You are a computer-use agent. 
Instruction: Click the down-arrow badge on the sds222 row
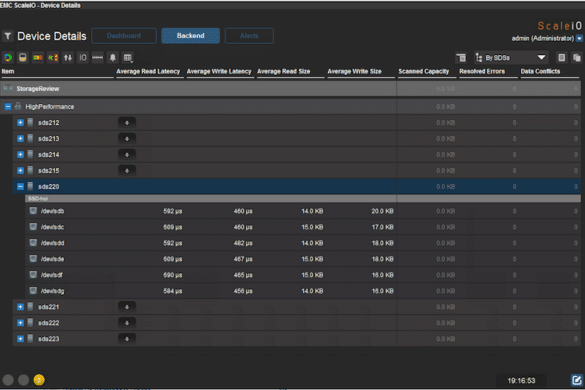(x=127, y=323)
